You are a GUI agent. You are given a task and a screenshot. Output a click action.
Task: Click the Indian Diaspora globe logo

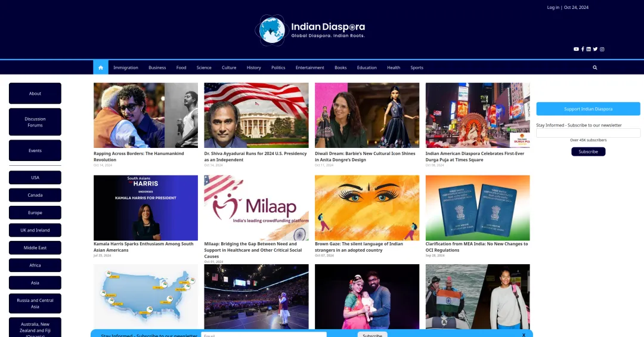(272, 30)
